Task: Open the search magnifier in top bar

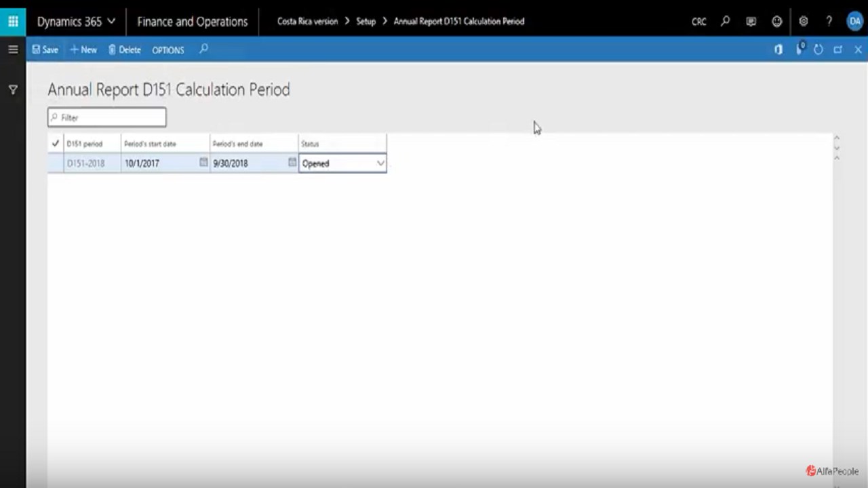Action: pyautogui.click(x=725, y=21)
